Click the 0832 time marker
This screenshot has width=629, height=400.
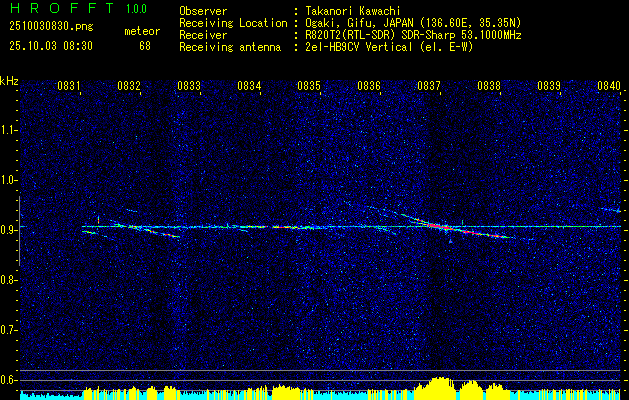129,85
